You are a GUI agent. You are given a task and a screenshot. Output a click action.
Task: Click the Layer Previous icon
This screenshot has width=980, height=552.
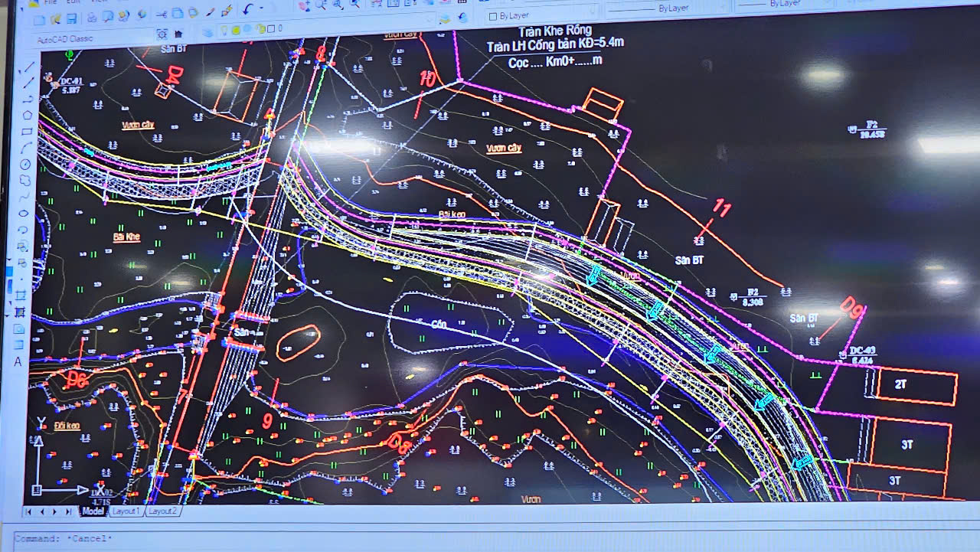point(462,16)
